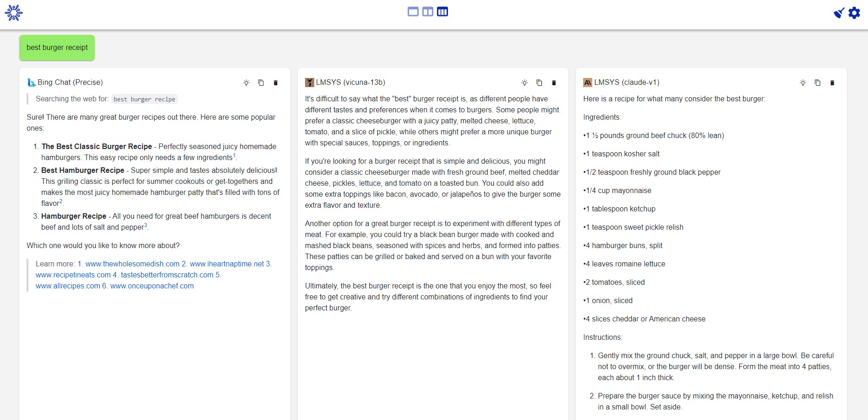Open the www.recipetineats.com link

pos(73,275)
